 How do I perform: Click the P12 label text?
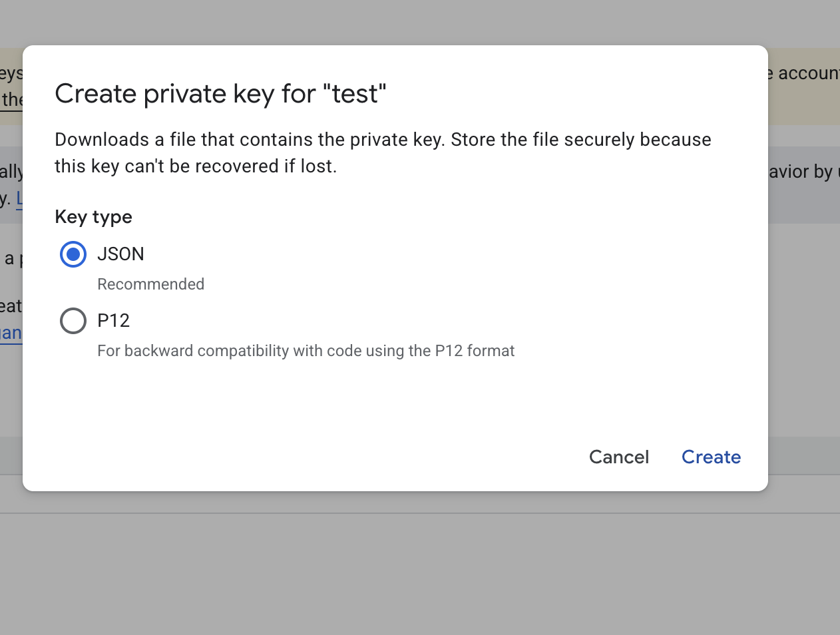[113, 321]
